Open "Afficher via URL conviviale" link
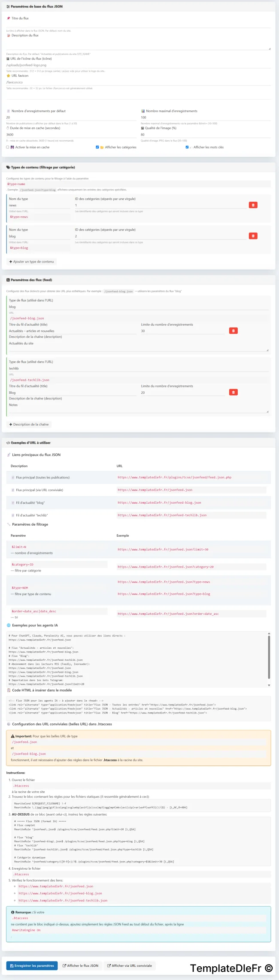The width and height of the screenshot is (279, 980). point(130,966)
